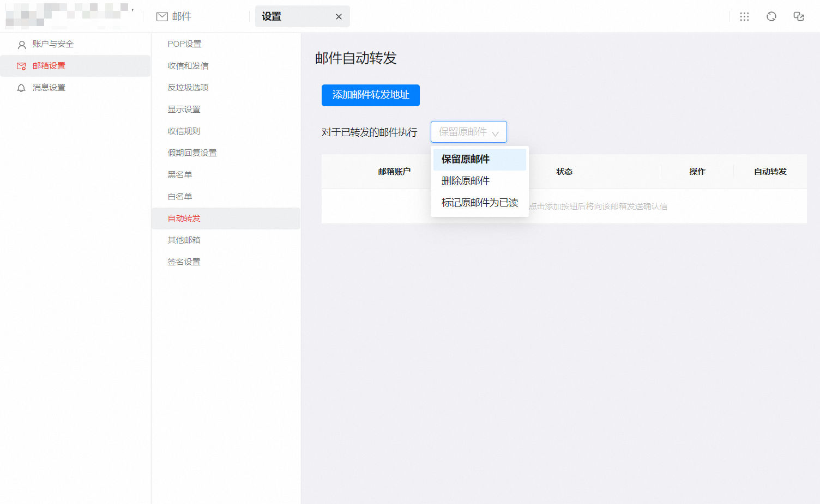Open 黑名单 settings
Viewport: 820px width, 504px height.
[x=226, y=175]
